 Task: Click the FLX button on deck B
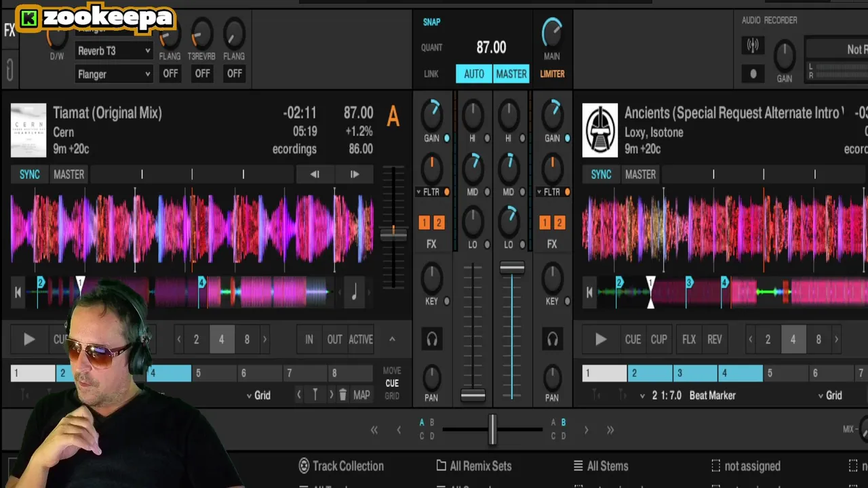689,340
